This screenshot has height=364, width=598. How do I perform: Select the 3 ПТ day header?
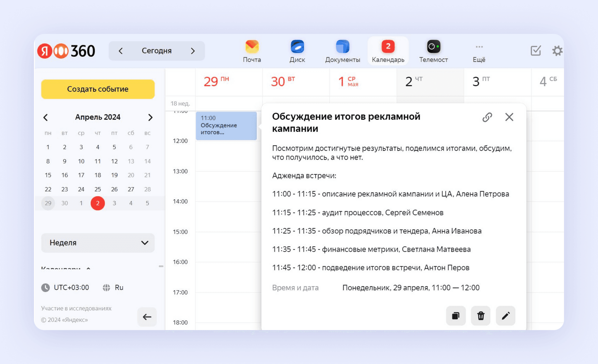click(x=481, y=82)
